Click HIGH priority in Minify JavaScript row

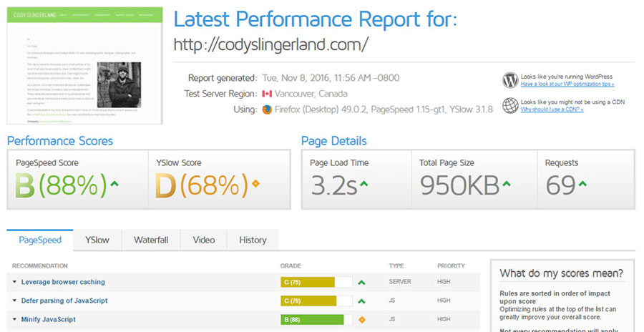pos(444,319)
